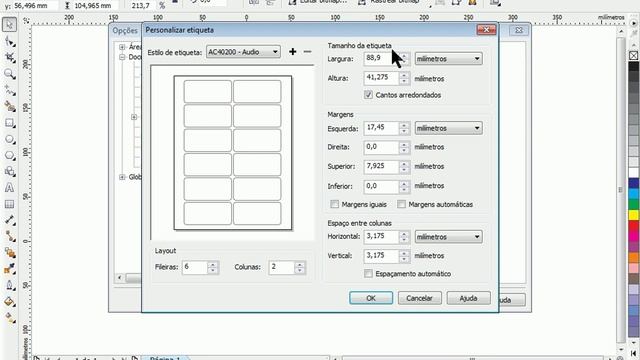This screenshot has width=640, height=360.
Task: Select the Shape tool
Action: pos(9,41)
